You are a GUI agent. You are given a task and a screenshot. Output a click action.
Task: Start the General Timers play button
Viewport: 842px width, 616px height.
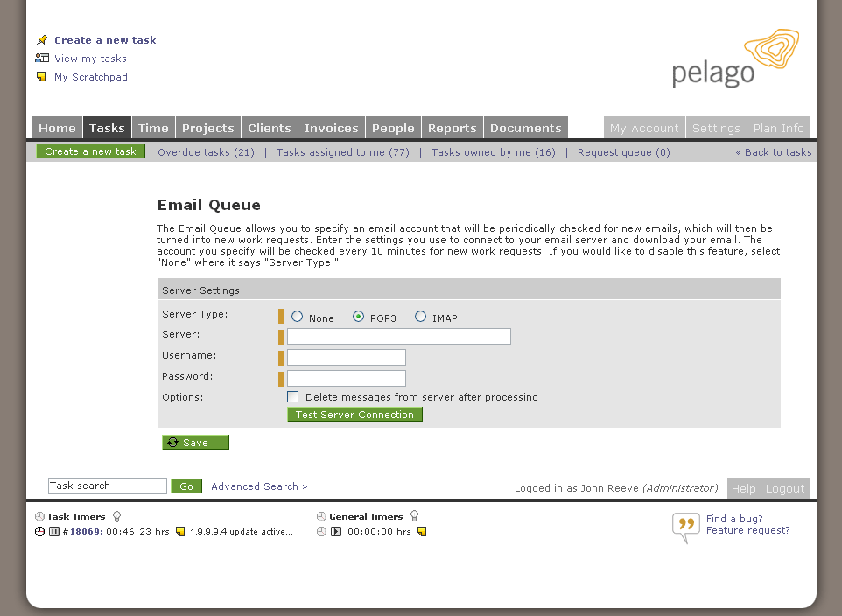pos(335,531)
